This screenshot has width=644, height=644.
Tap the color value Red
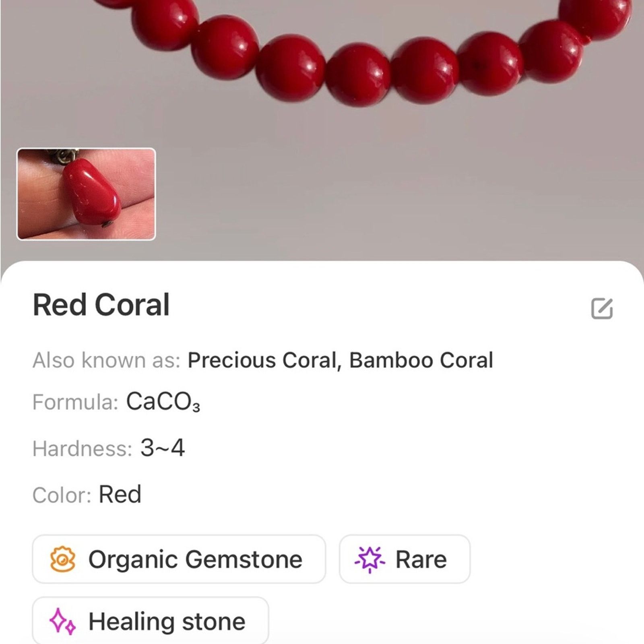(120, 494)
